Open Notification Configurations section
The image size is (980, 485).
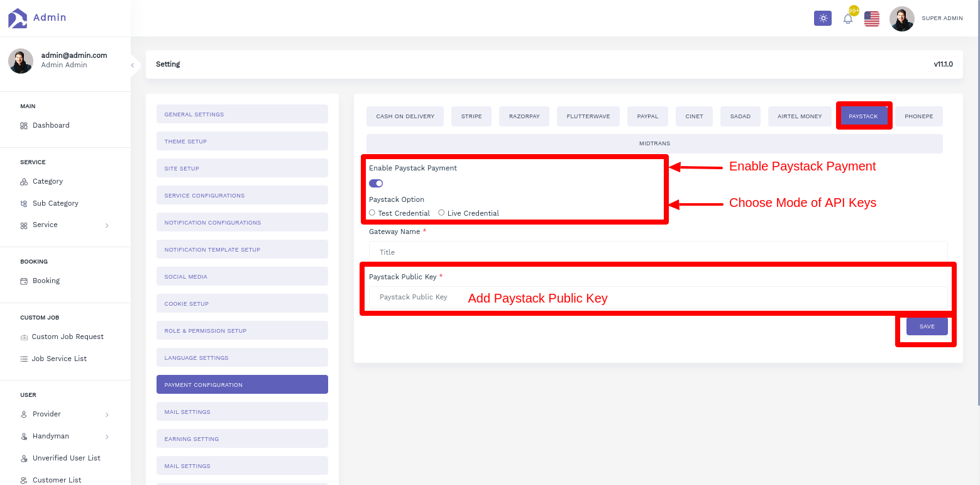[242, 222]
